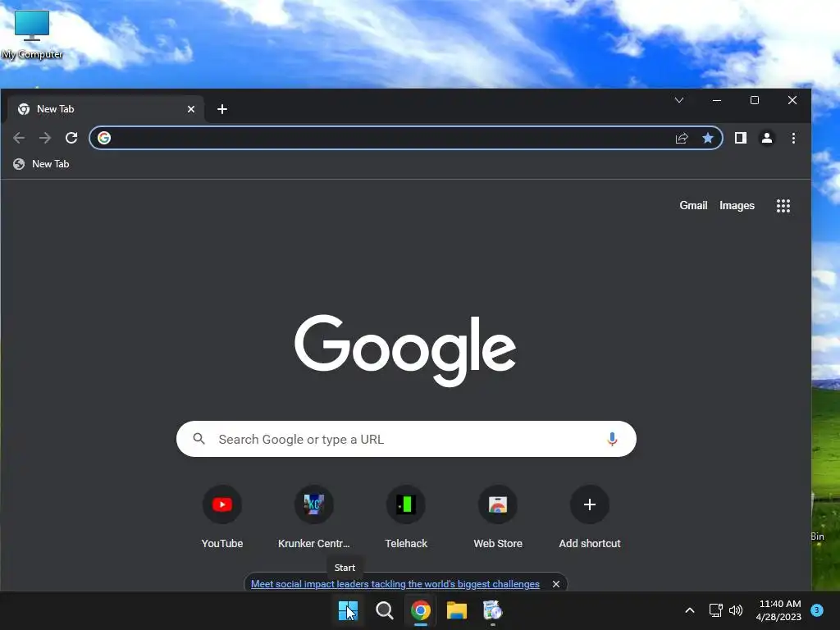
Task: Close the New Tab tab
Action: tap(190, 109)
